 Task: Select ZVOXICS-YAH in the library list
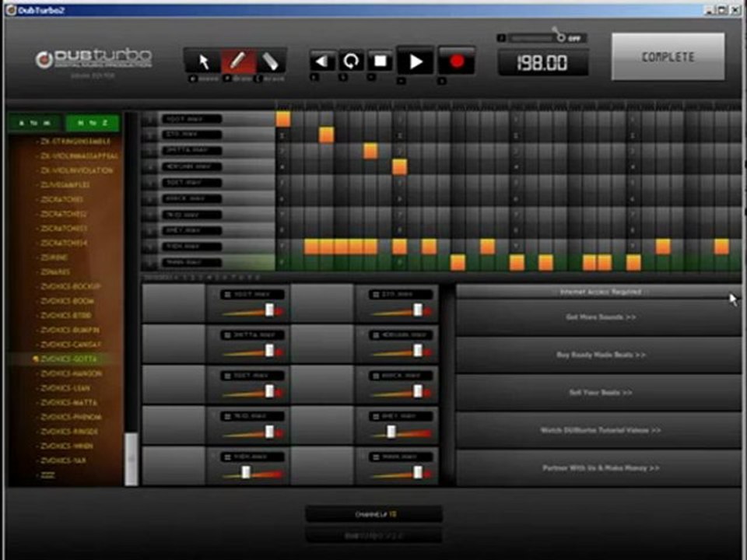click(63, 460)
